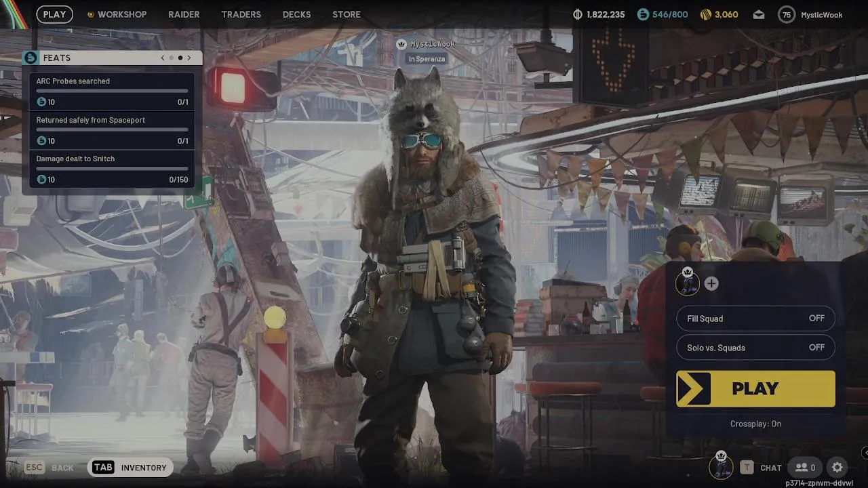
Task: Visit the STORE tab
Action: click(347, 14)
